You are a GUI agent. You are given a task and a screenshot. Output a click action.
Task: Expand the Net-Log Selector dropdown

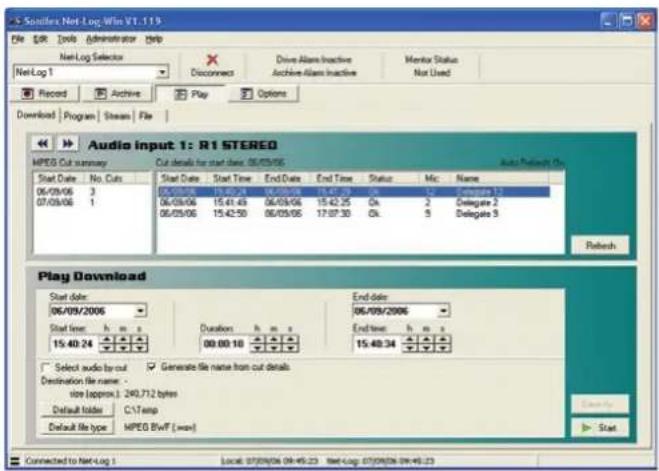(x=162, y=72)
